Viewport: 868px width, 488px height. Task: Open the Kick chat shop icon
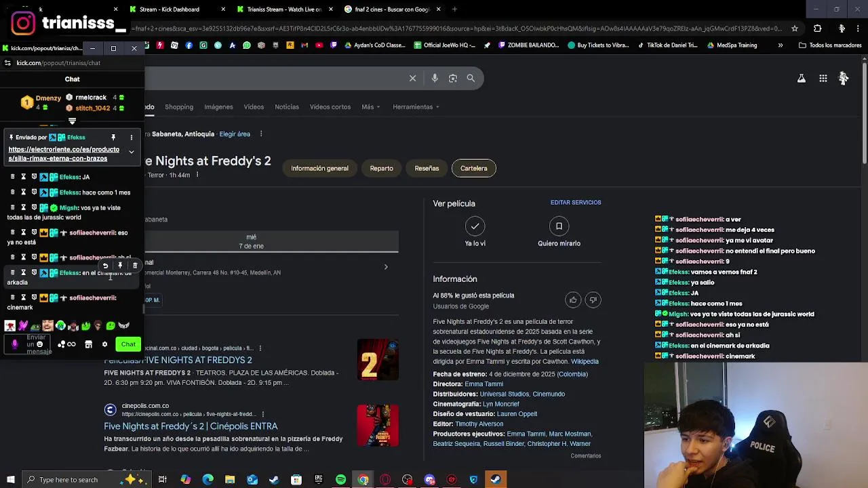(x=88, y=344)
